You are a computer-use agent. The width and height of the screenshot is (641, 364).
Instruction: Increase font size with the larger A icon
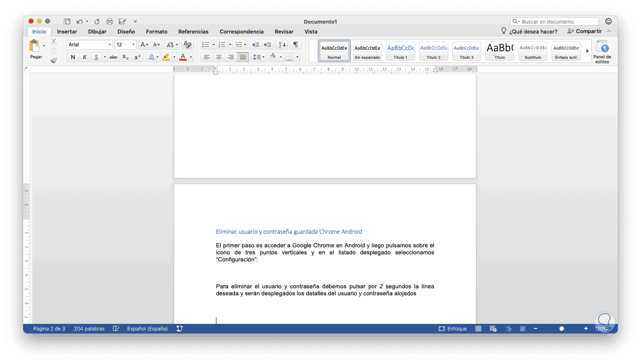pyautogui.click(x=144, y=45)
